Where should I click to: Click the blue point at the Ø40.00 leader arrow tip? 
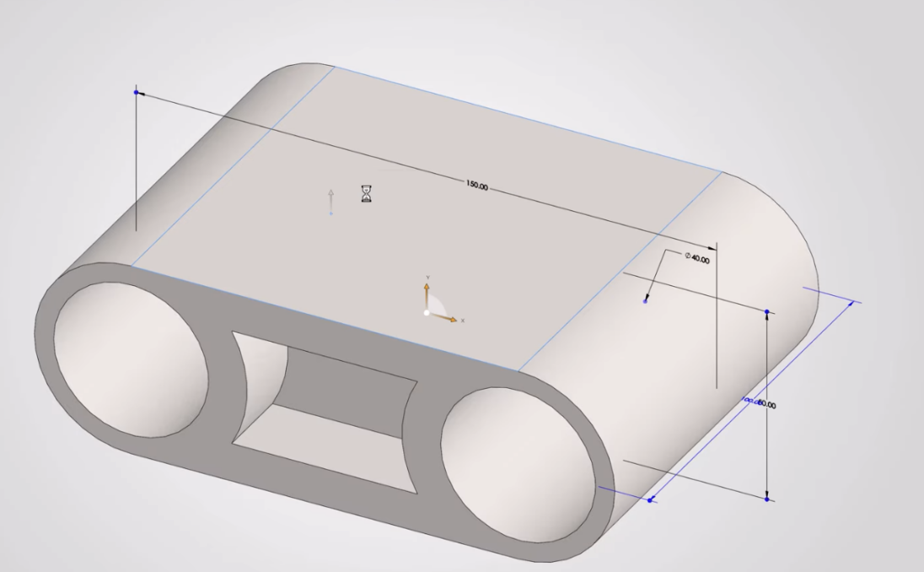646,301
